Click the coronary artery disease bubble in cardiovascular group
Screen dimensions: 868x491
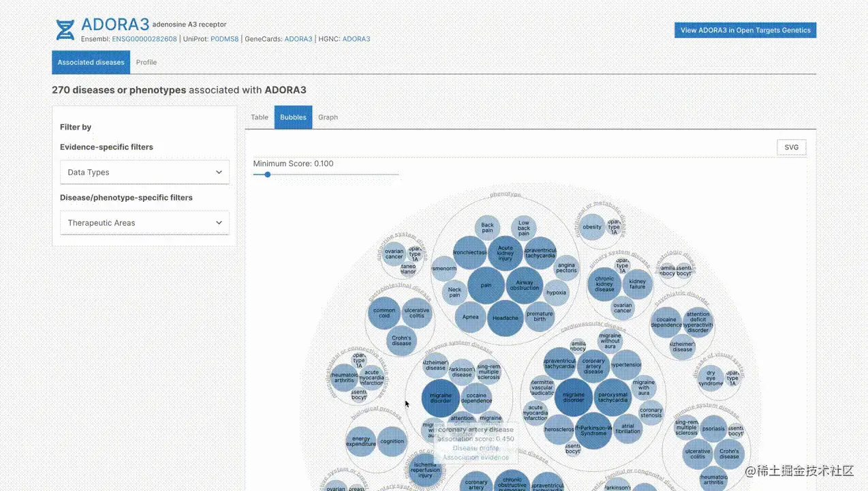(593, 367)
